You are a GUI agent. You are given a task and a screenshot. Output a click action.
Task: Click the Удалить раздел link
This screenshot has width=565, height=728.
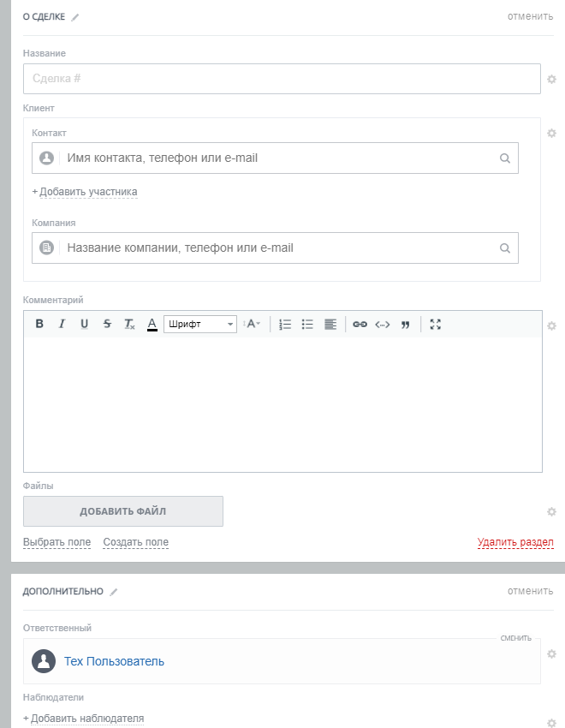515,542
